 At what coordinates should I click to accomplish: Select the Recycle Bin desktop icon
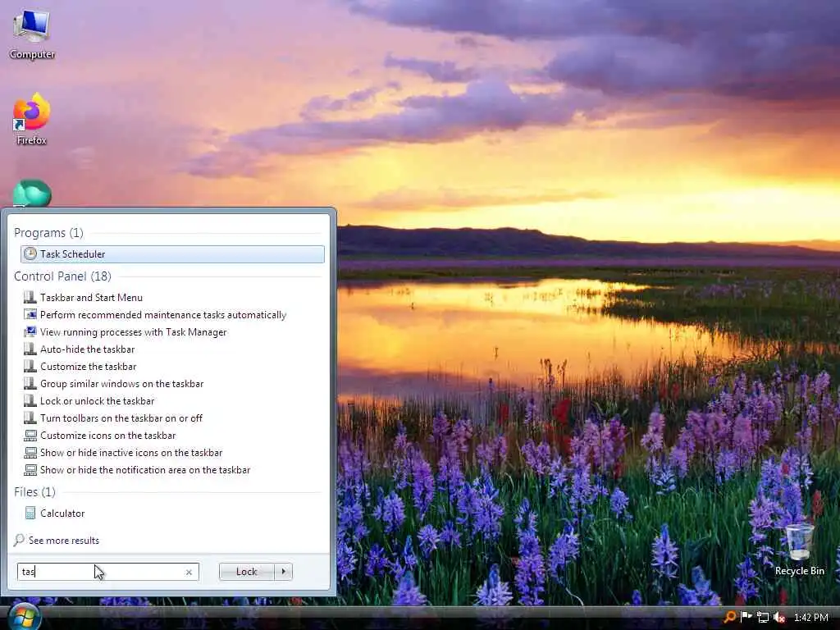pos(799,550)
